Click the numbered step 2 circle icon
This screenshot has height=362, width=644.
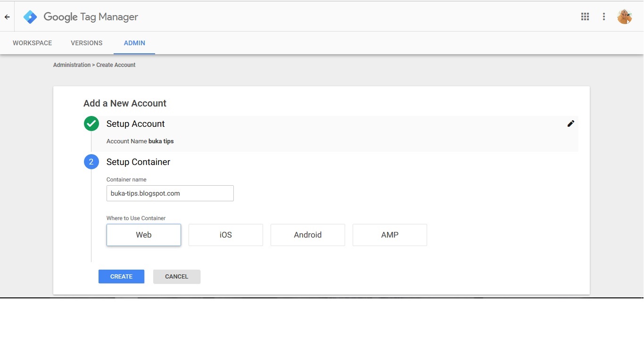tap(91, 162)
